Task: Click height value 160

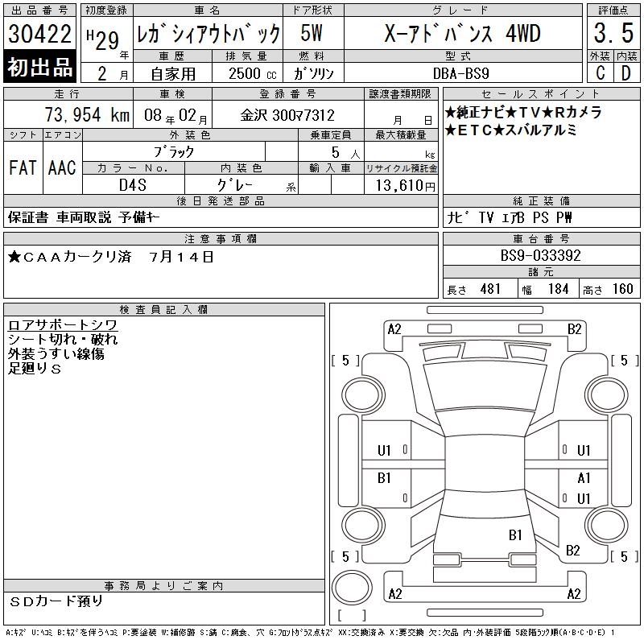Action: click(622, 289)
